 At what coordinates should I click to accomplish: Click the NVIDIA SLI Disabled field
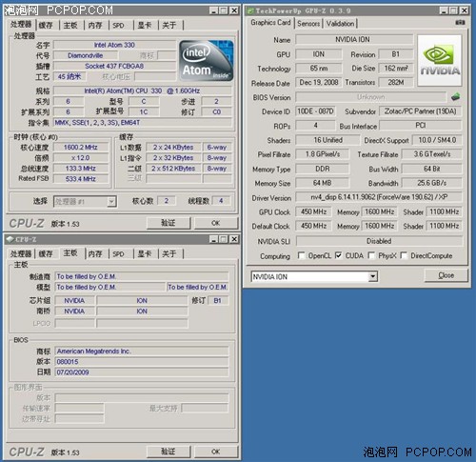click(379, 241)
